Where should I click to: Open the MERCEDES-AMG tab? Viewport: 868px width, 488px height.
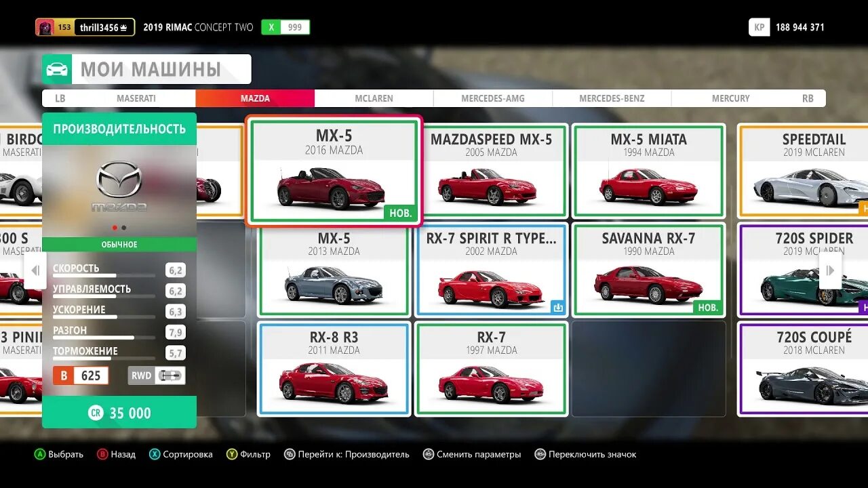493,98
